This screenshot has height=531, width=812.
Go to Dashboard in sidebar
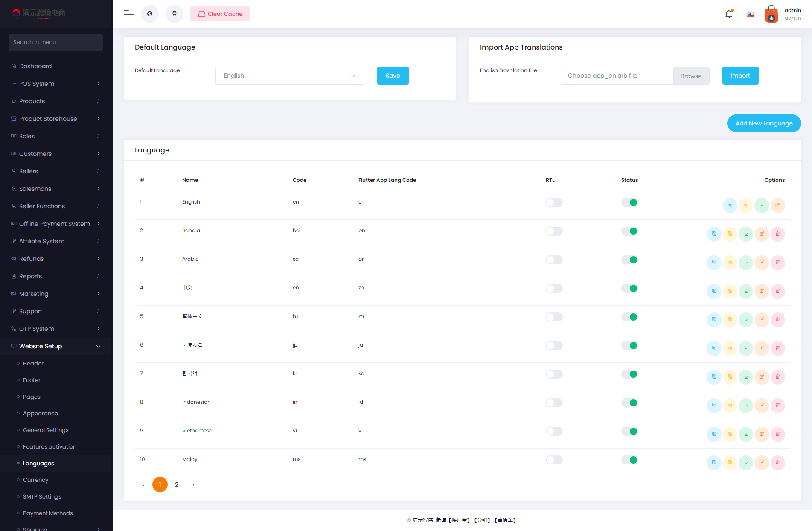coord(35,66)
